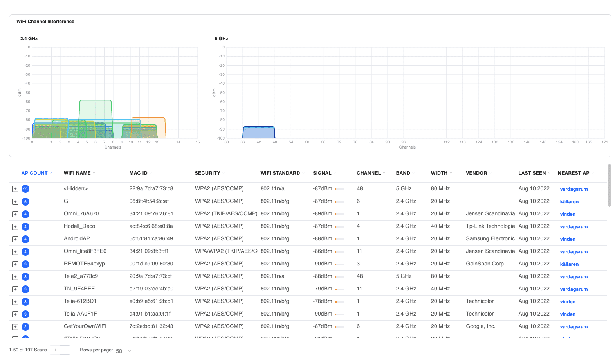Screen dimensions: 615x364
Task: Click the table's vertical scrollbar
Action: pyautogui.click(x=609, y=186)
